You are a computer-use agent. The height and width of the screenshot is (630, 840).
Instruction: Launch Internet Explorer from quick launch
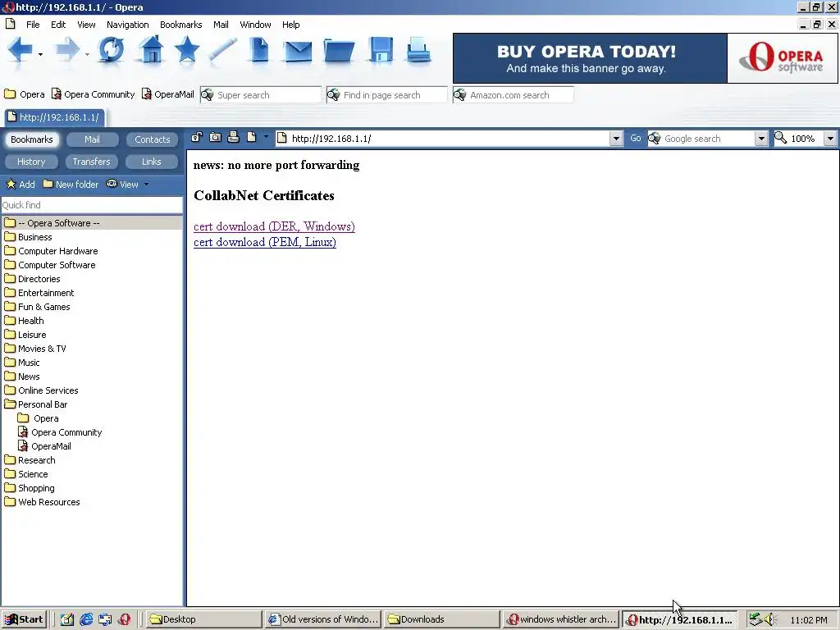[x=86, y=619]
